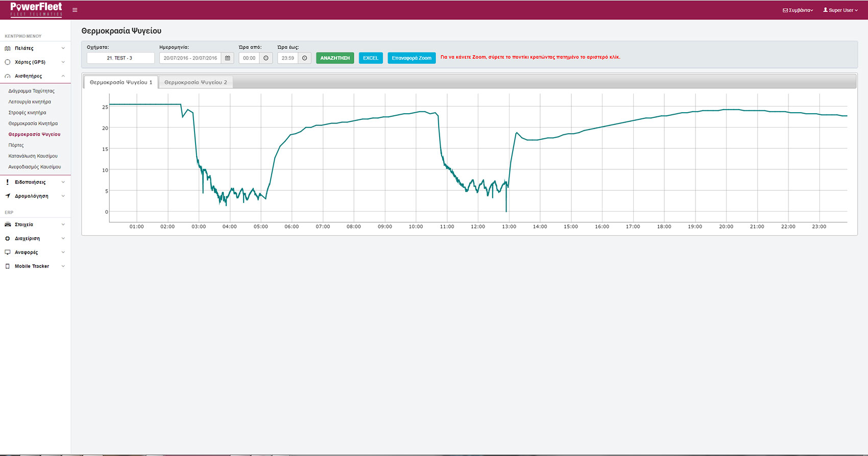The image size is (868, 456).
Task: Expand the Χάρτες (GPS) sidebar menu
Action: point(35,62)
